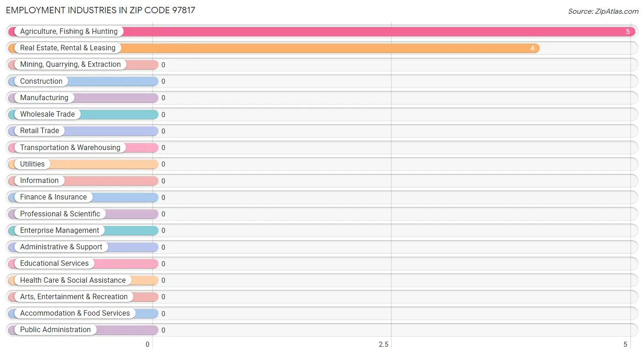644x355 pixels.
Task: Select the Arts, Entertainment & Recreation label
Action: [x=74, y=297]
